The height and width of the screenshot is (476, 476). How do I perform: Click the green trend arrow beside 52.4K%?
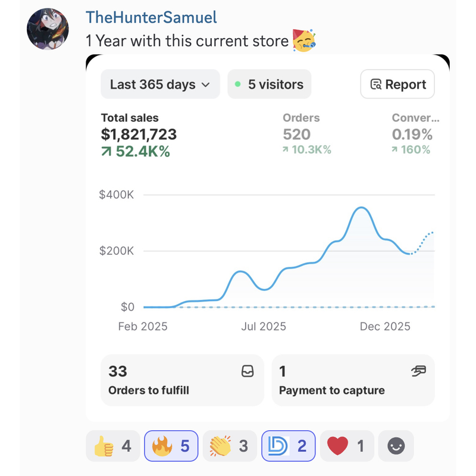click(107, 150)
